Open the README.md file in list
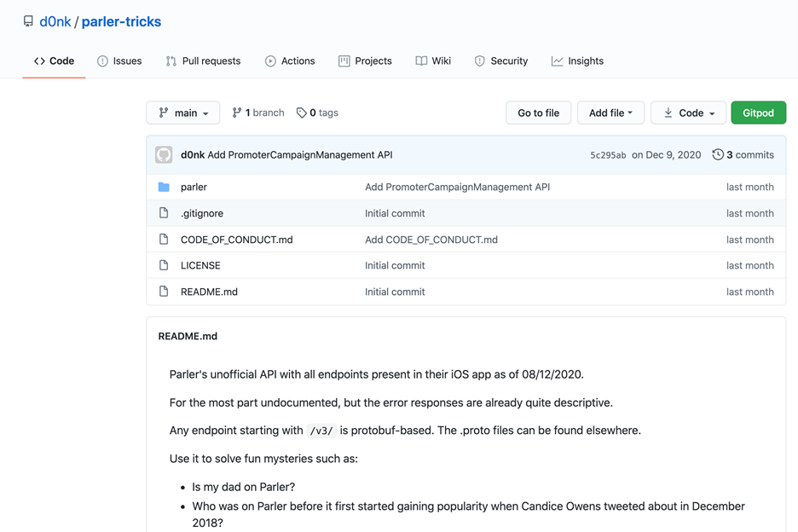This screenshot has width=798, height=532. pos(209,292)
